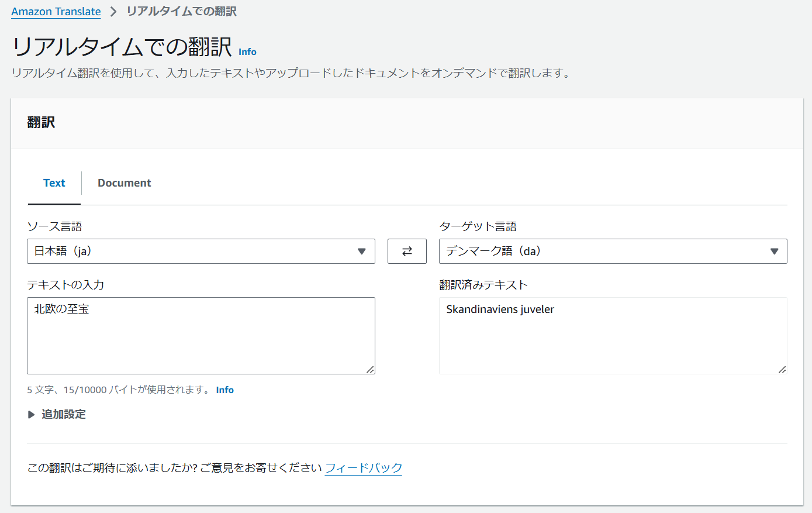Screen dimensions: 812x513
Task: Expand the 追加設定 section
Action: tap(57, 414)
